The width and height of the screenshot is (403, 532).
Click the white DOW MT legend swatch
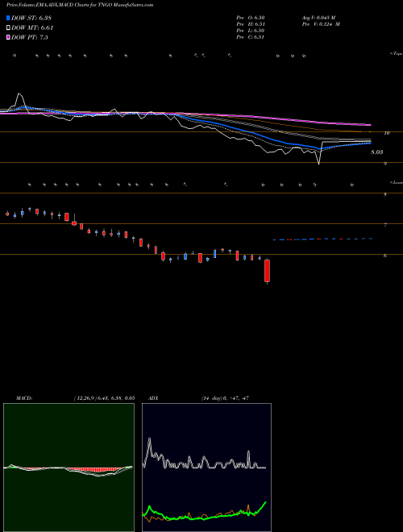pos(9,27)
